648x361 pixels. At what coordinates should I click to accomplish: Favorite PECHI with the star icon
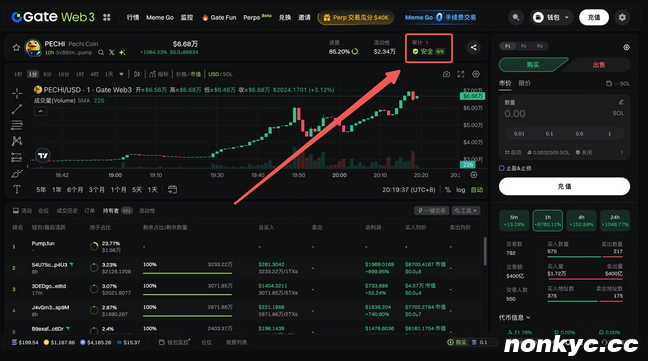(16, 48)
